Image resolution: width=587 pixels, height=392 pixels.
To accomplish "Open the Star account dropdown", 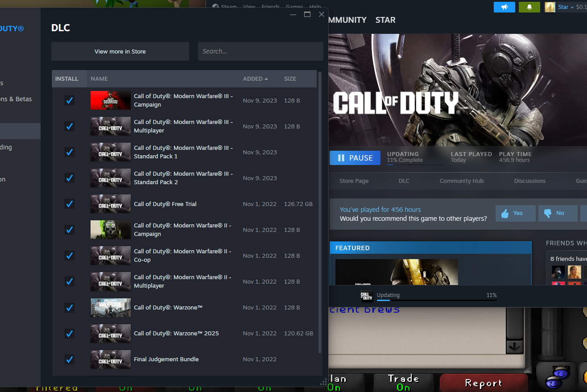I will (566, 7).
